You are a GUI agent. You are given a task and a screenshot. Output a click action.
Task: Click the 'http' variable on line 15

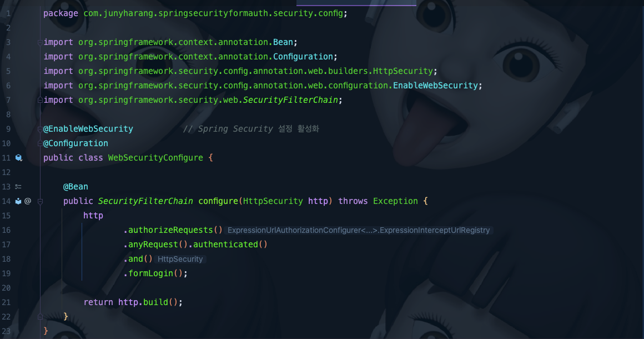(x=93, y=215)
